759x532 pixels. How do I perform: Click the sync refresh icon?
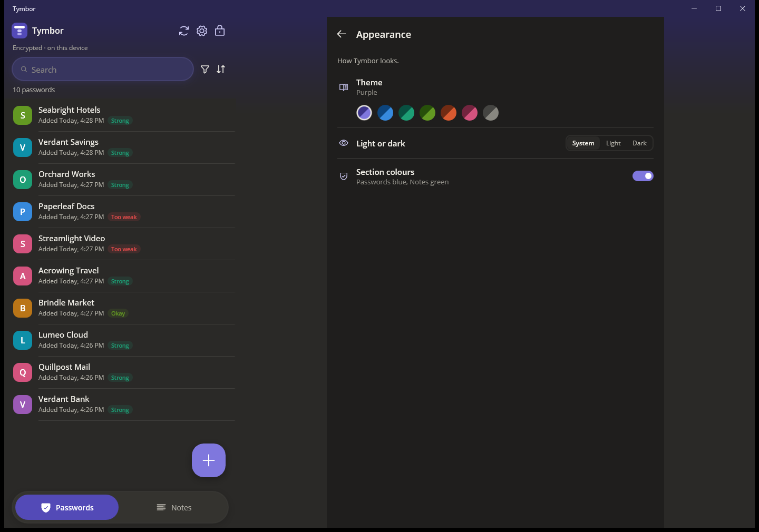183,31
